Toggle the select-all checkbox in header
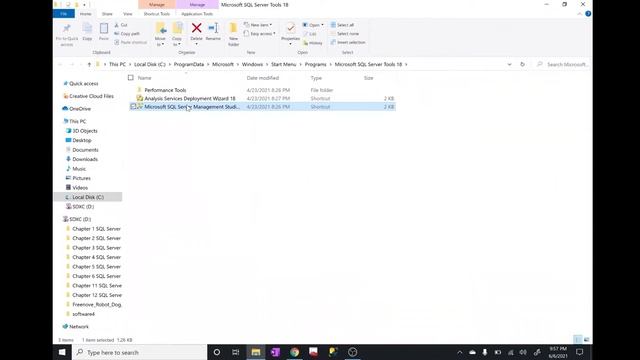 click(x=131, y=78)
